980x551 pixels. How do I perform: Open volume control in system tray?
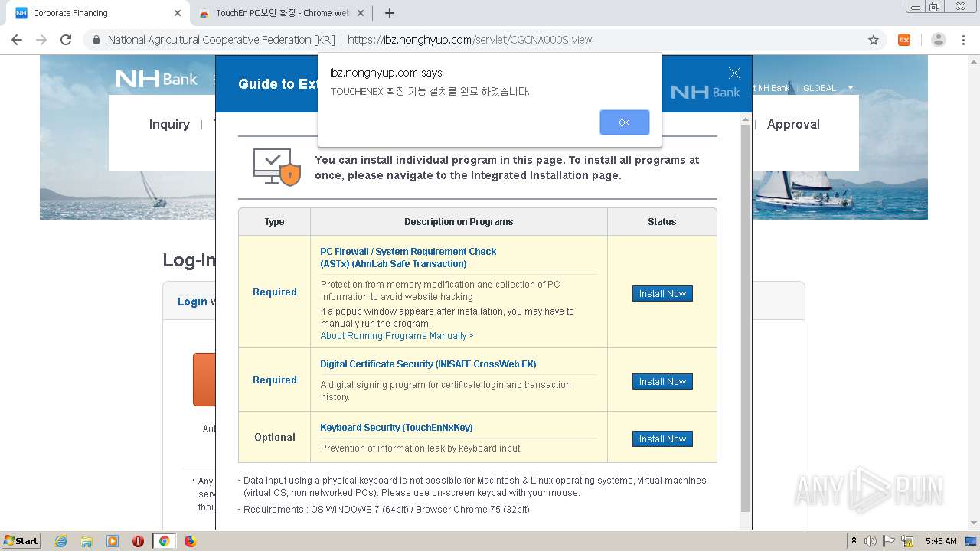pos(871,541)
